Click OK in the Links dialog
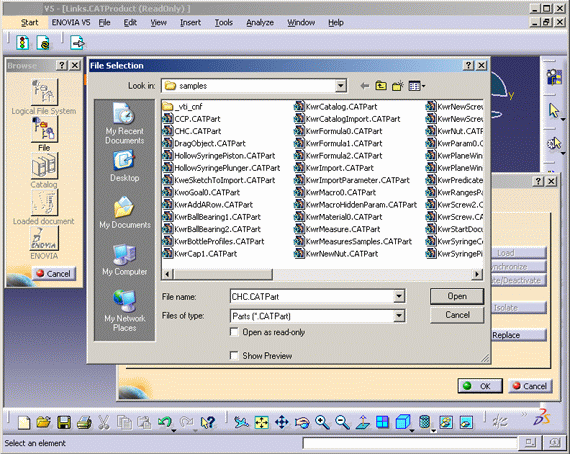Viewport: 570px width, 454px height. point(480,386)
